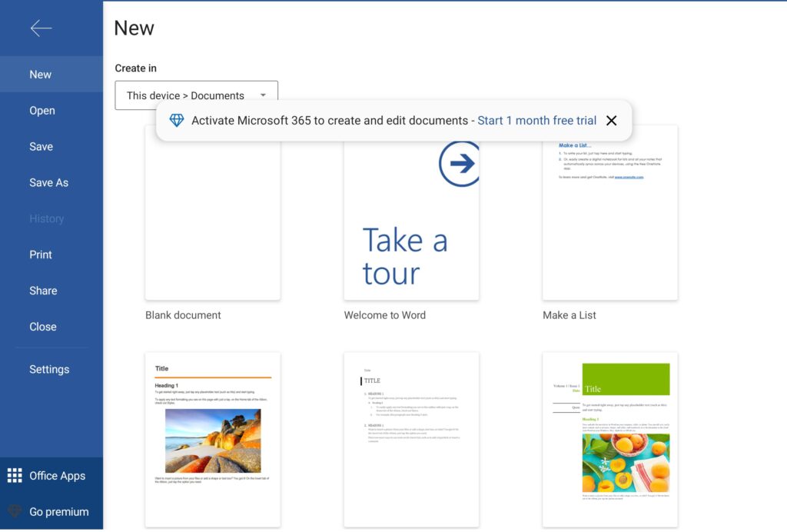
Task: Choose Close from the sidebar menu
Action: 51,327
